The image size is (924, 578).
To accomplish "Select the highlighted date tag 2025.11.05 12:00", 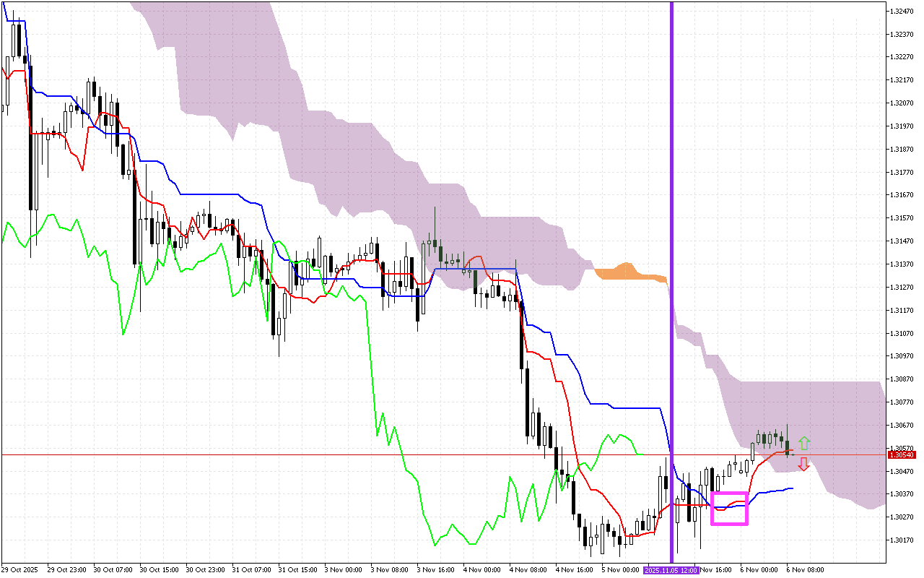I will coord(671,569).
